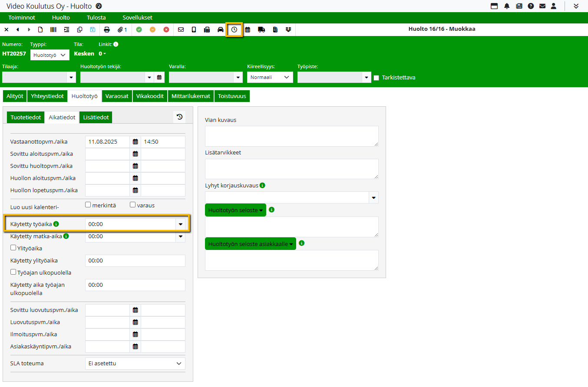Check the calendar 'merkintä' checkbox
The image size is (588, 387).
coord(88,205)
